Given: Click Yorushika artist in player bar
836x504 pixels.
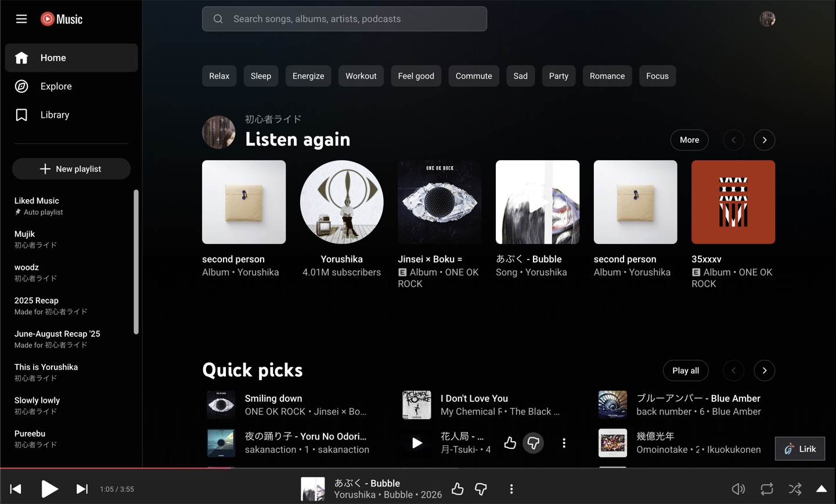Looking at the screenshot, I should click(355, 495).
